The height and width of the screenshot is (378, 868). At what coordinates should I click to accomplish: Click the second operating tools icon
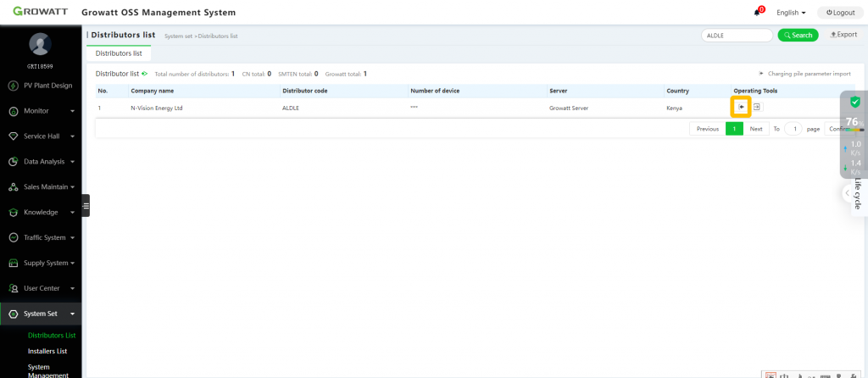(x=757, y=107)
